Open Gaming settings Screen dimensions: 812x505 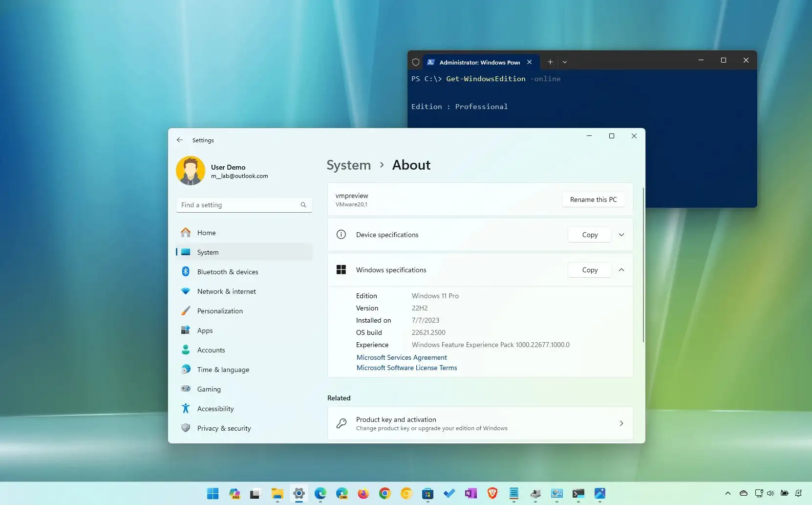244,389
